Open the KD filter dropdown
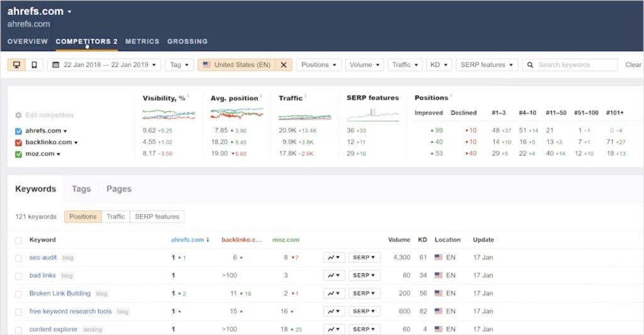 [x=438, y=65]
